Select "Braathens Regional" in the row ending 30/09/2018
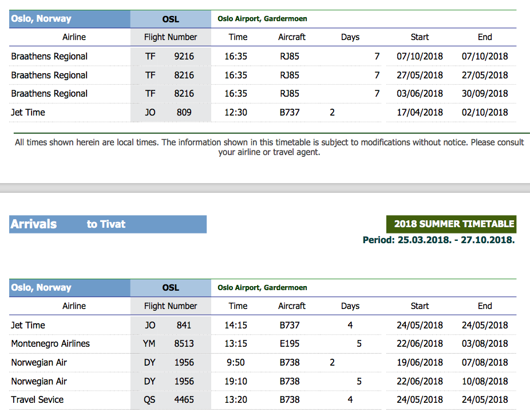This screenshot has width=530, height=420. [49, 93]
